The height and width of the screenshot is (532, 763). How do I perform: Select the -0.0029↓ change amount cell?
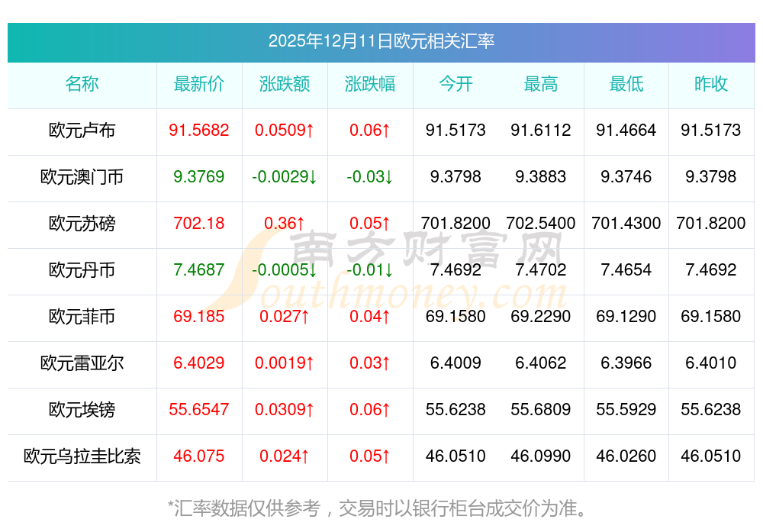pos(285,177)
